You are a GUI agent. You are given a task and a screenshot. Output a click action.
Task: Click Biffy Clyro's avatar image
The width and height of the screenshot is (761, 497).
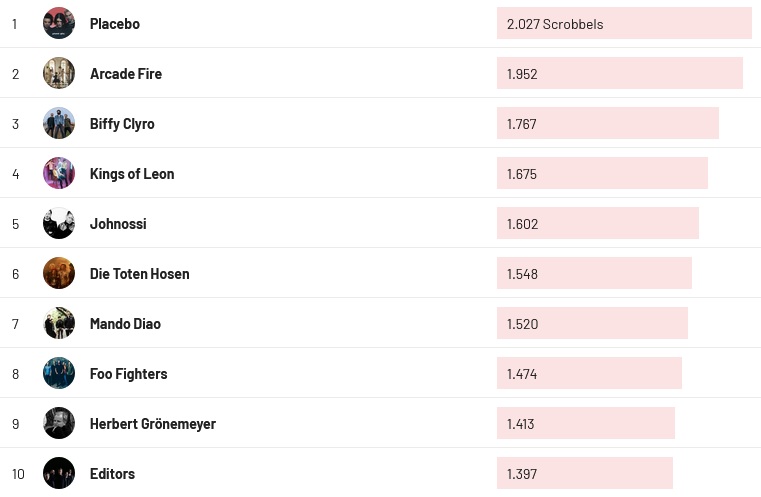[x=59, y=123]
